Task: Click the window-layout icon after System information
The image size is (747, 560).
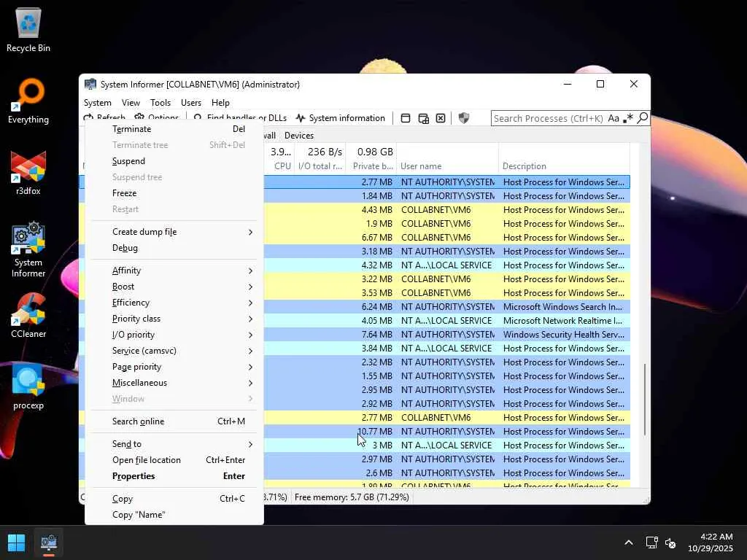Action: click(406, 118)
